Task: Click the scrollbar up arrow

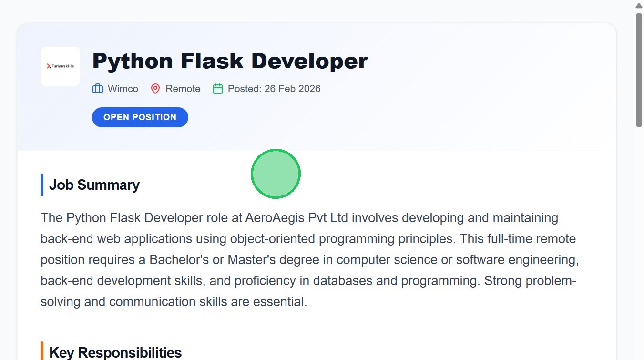Action: (639, 6)
